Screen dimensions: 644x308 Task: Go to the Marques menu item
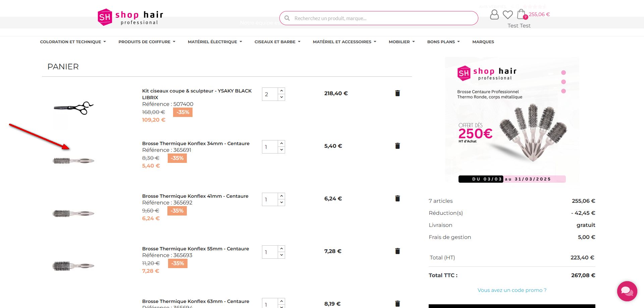pyautogui.click(x=483, y=42)
